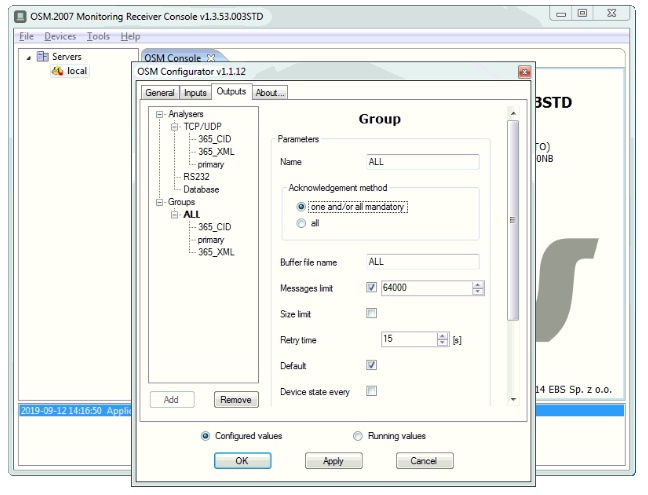The image size is (648, 495).
Task: Collapse the Analysers tree node
Action: (160, 115)
